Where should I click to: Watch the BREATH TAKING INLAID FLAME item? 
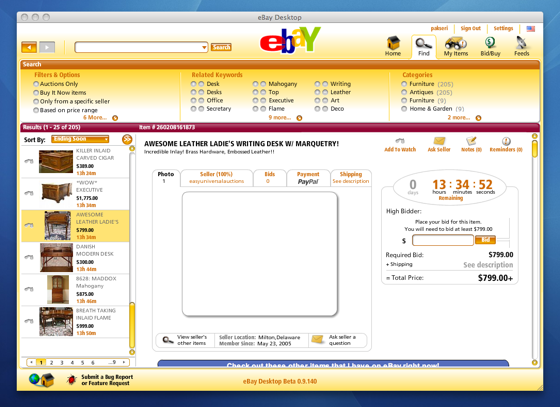tap(29, 321)
